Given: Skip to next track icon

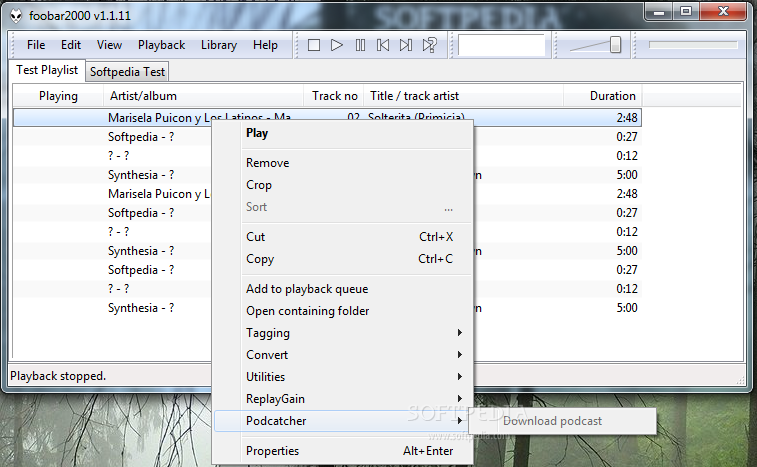Looking at the screenshot, I should click(406, 45).
